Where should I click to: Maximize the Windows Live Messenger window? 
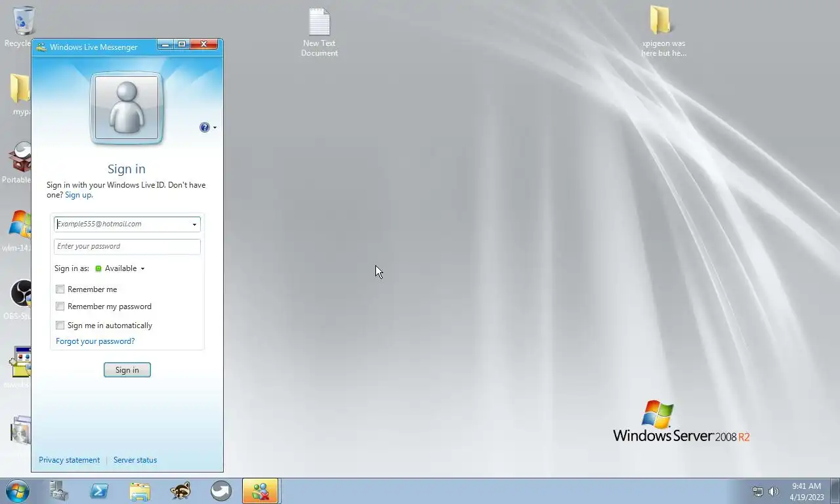point(182,45)
